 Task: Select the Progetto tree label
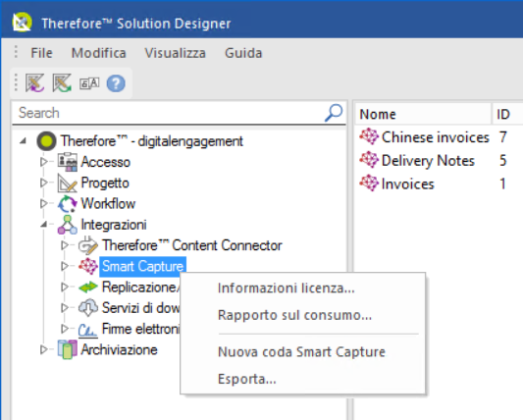tap(105, 183)
